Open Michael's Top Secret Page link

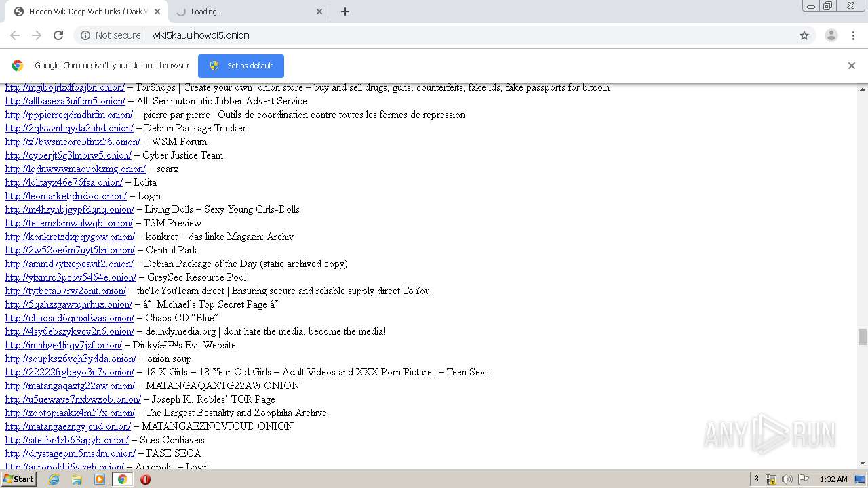pyautogui.click(x=68, y=304)
